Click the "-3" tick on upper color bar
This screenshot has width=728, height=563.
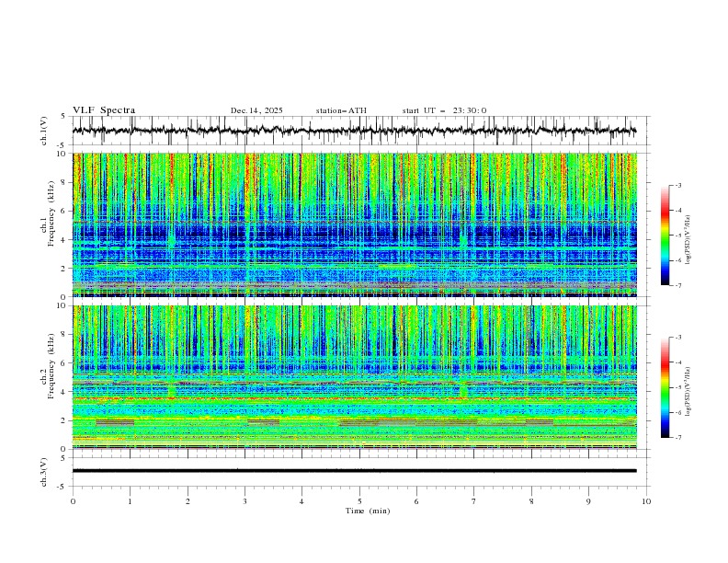pyautogui.click(x=677, y=185)
